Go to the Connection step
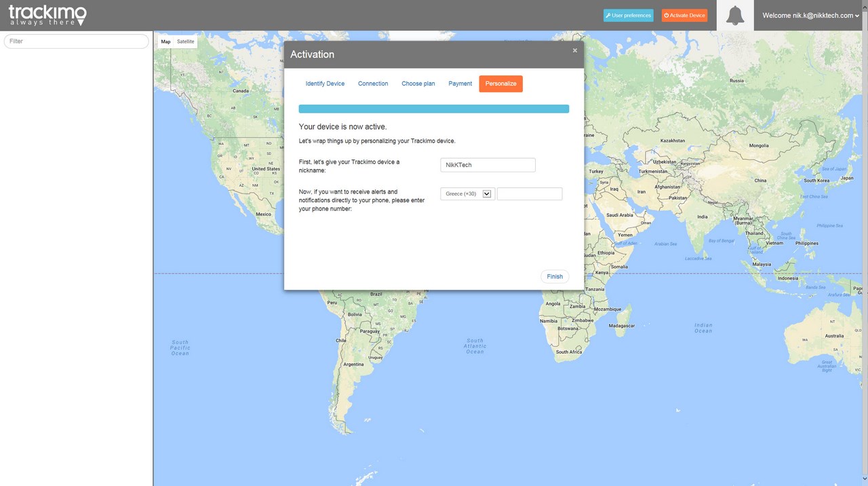This screenshot has height=486, width=868. pos(373,83)
